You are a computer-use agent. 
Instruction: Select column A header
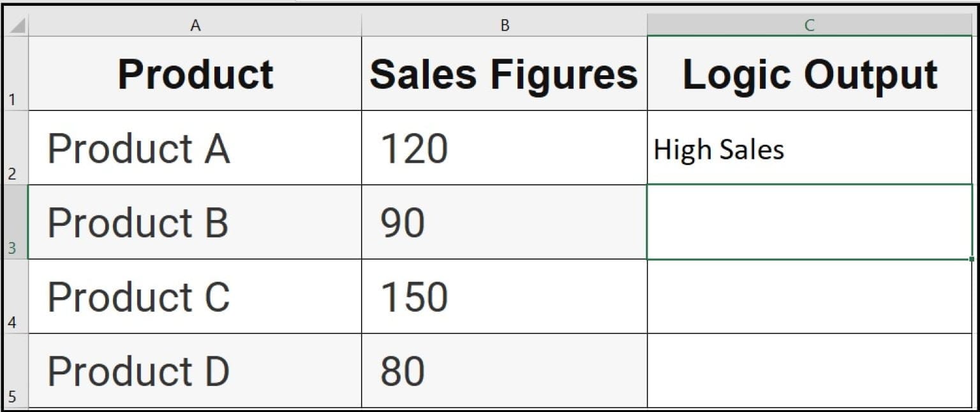(196, 25)
